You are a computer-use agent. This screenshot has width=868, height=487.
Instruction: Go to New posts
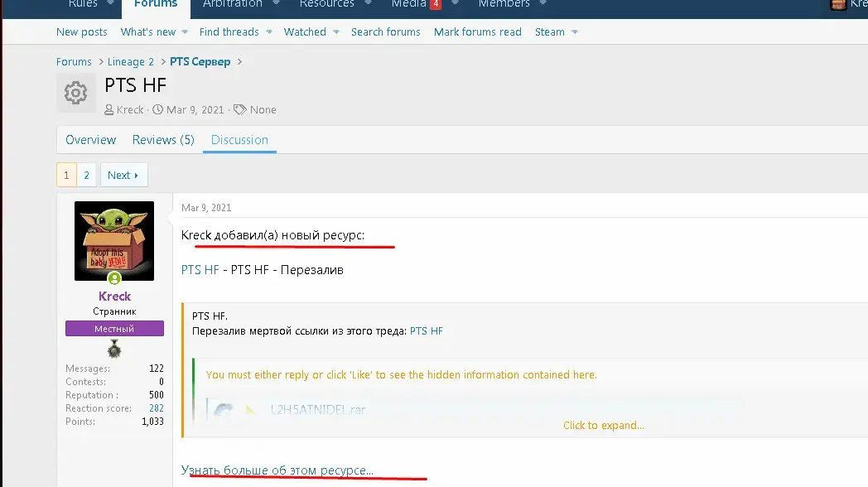(82, 32)
